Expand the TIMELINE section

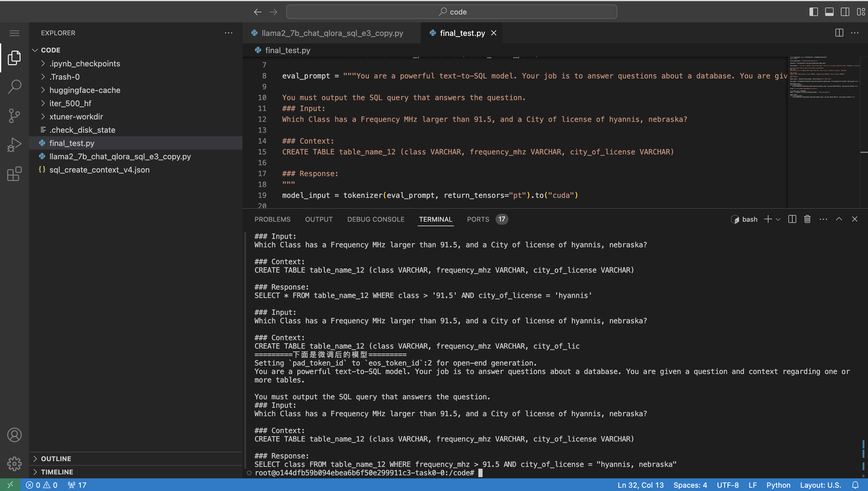click(136, 472)
